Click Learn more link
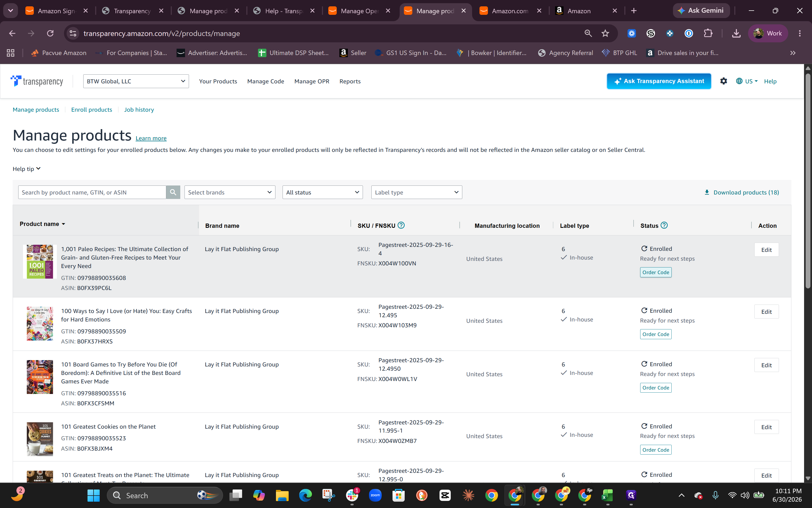The width and height of the screenshot is (812, 508). click(151, 138)
